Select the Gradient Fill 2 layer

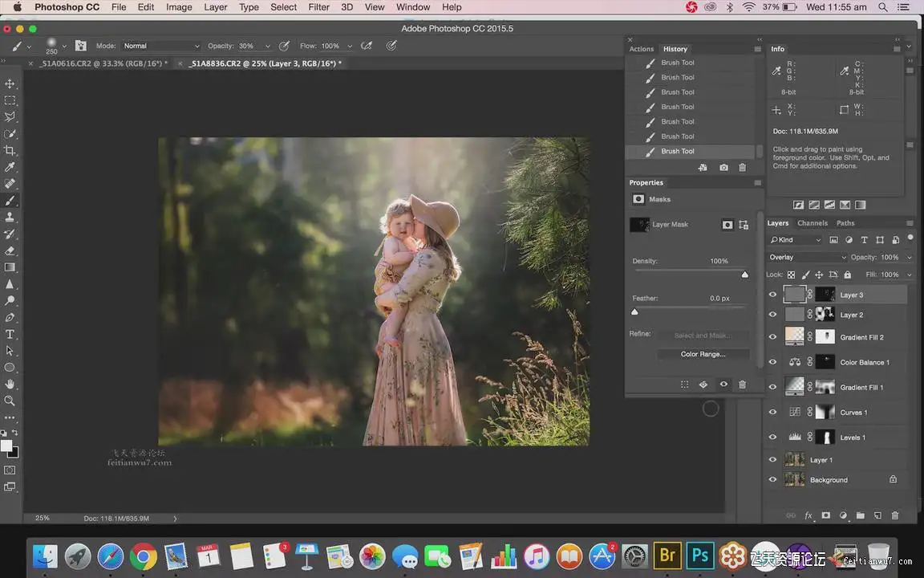pyautogui.click(x=861, y=337)
